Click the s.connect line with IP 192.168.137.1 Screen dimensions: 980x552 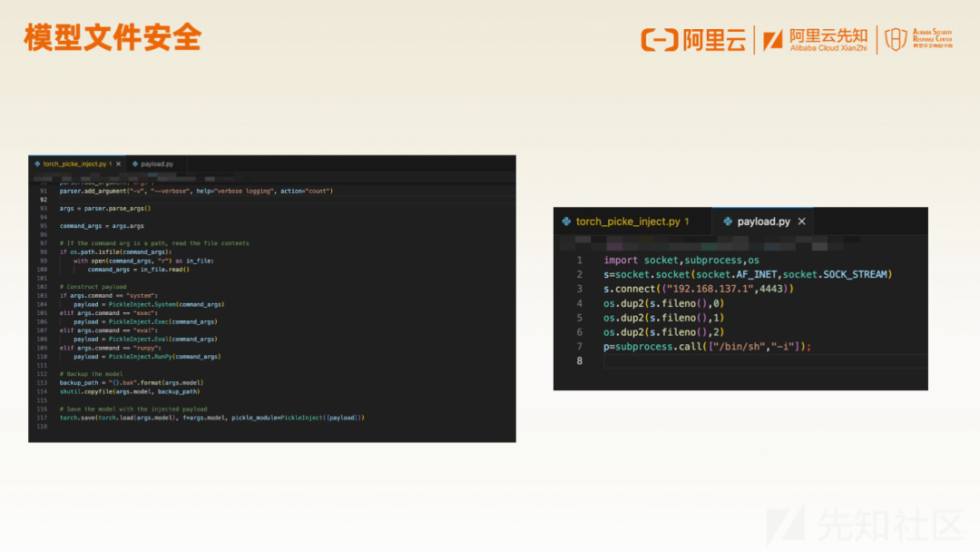[698, 289]
